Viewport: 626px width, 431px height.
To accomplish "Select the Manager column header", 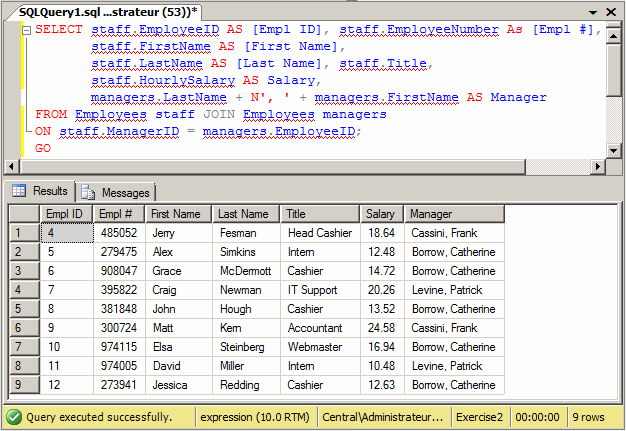I will pos(454,214).
